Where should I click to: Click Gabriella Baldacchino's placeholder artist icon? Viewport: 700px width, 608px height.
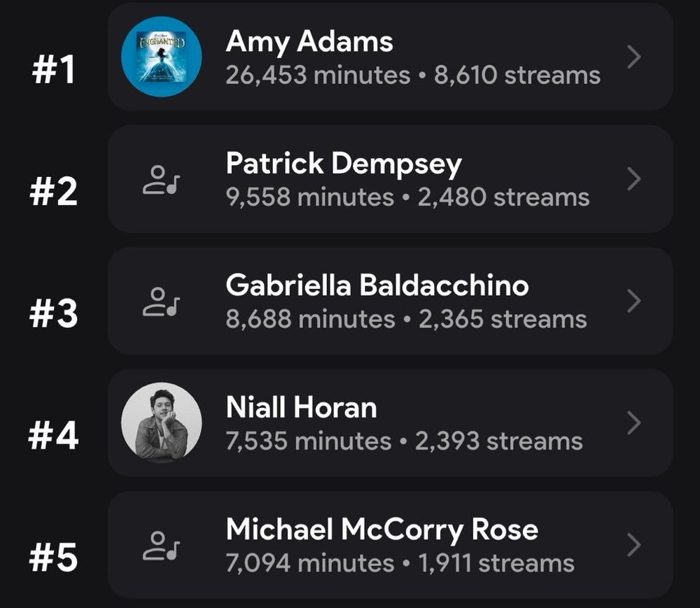click(161, 302)
